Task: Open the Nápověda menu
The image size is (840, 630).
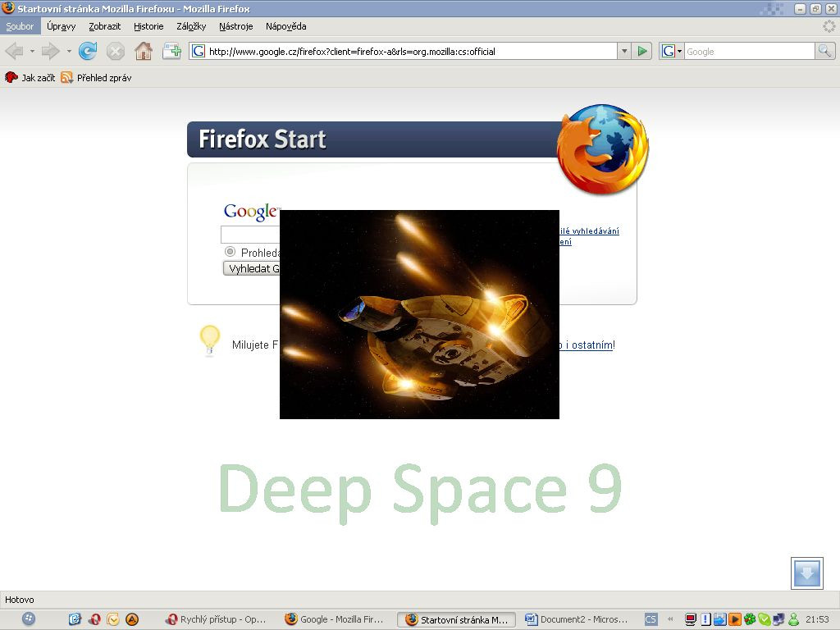Action: point(286,26)
